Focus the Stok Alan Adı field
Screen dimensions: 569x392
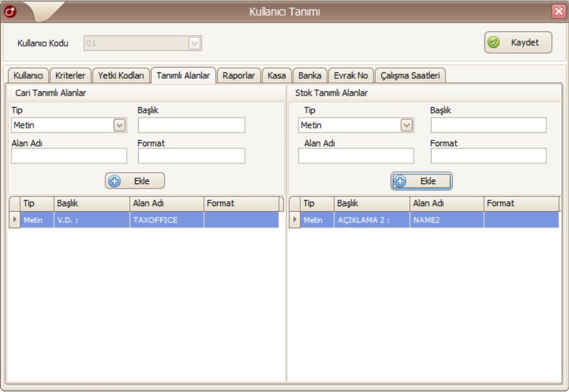(x=356, y=156)
